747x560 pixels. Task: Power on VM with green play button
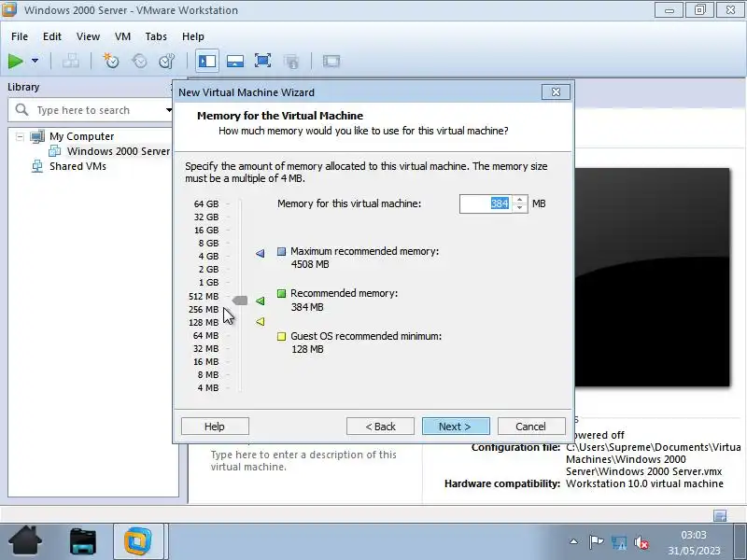point(16,61)
